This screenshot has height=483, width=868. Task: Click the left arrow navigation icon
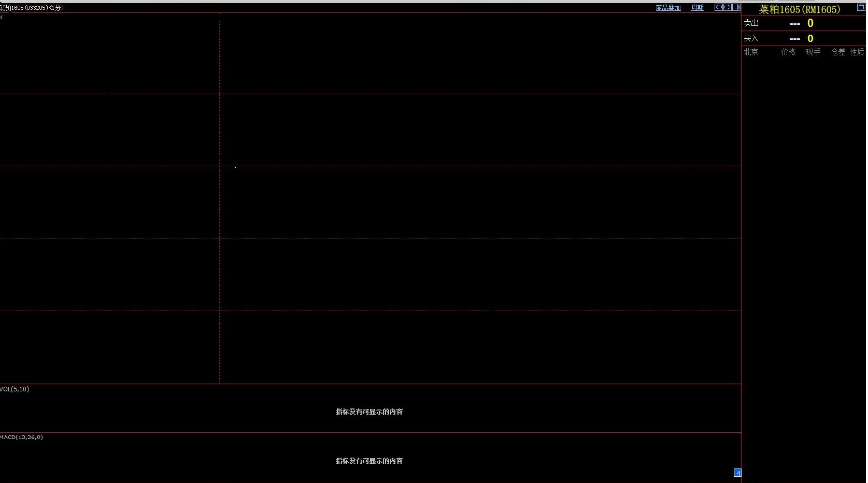718,7
